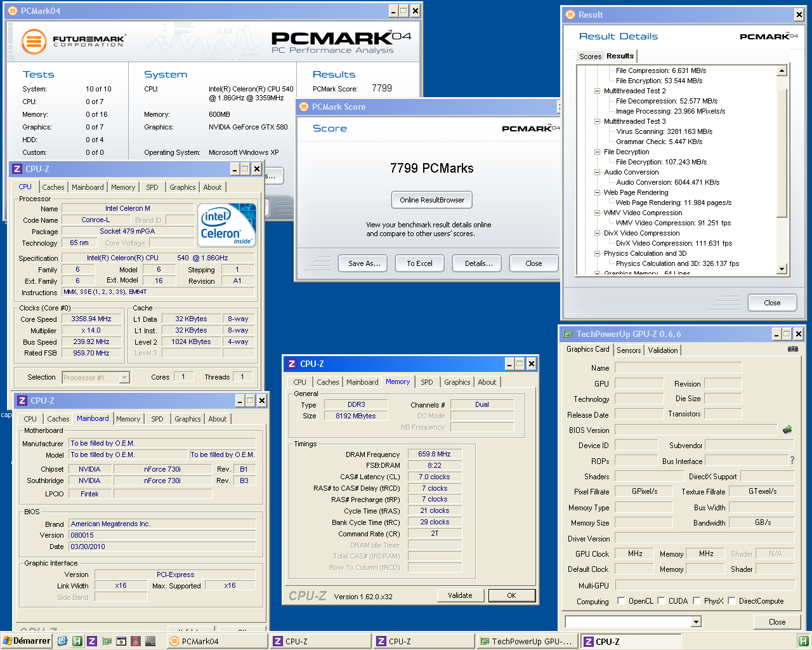
Task: Click the purple CPU-Z icon in quick launch
Action: [92, 641]
